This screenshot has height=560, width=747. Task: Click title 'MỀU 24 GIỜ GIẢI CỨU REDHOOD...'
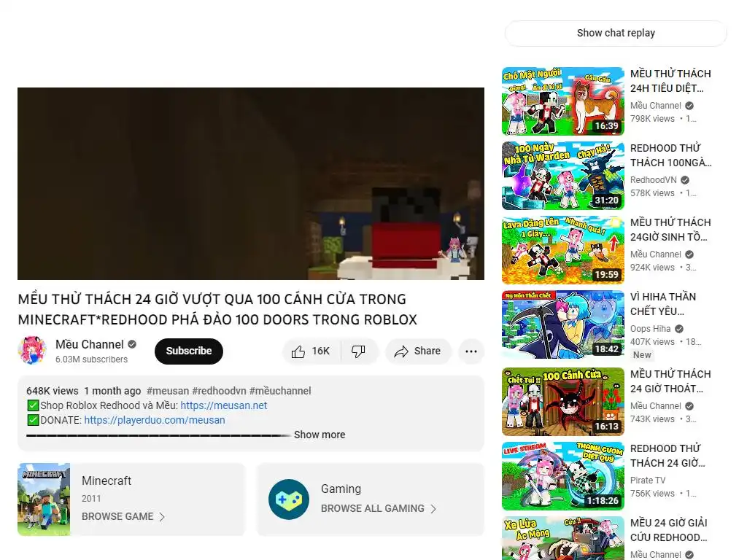click(669, 530)
